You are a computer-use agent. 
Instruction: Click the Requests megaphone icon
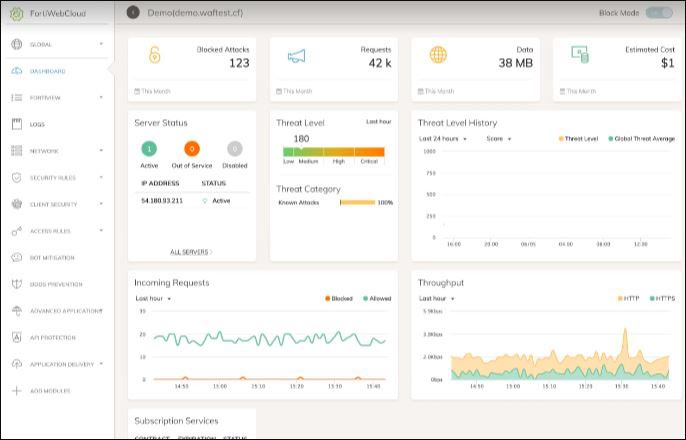click(297, 56)
